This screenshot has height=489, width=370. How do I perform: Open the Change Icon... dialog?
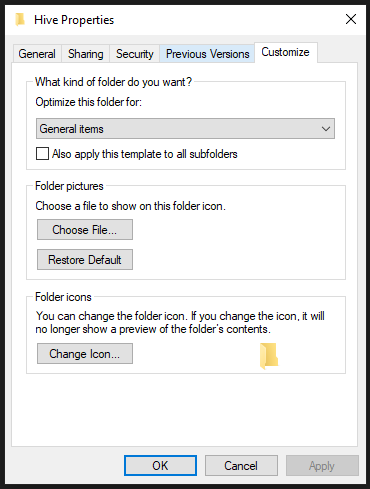tap(85, 354)
